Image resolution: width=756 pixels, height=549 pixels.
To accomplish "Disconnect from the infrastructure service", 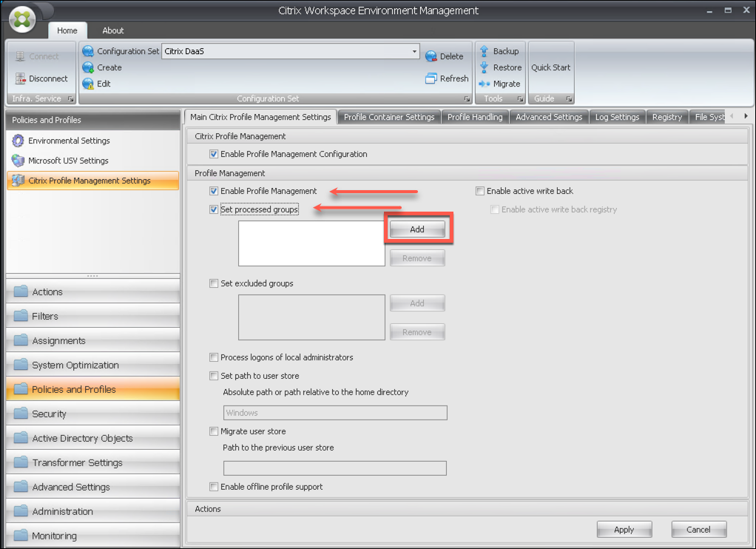I will click(x=41, y=78).
